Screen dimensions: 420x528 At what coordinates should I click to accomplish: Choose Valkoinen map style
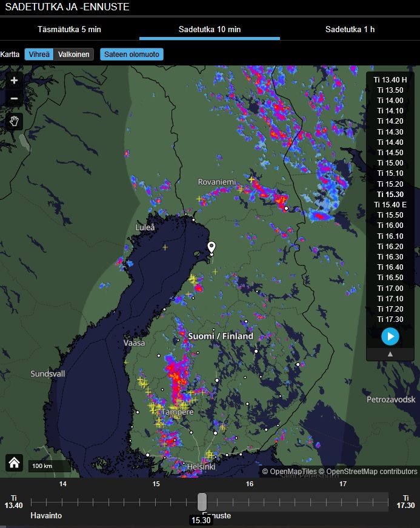coord(73,54)
